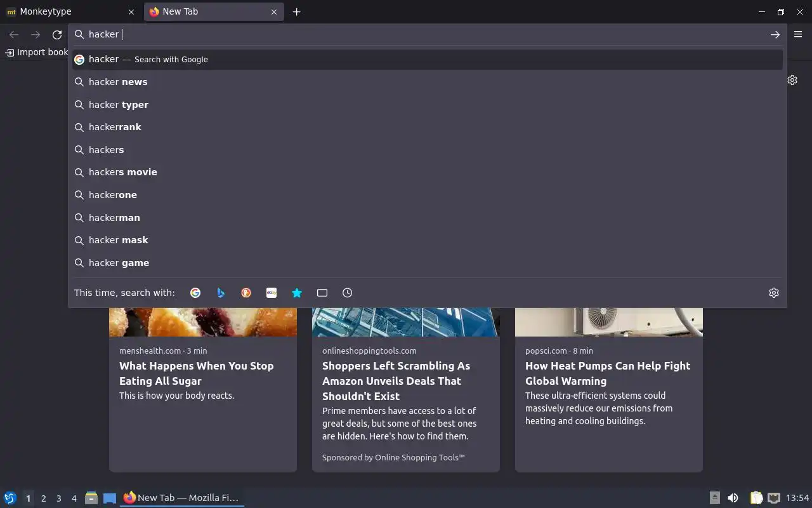This screenshot has height=508, width=812.
Task: Select the 'hacker game' suggestion
Action: coord(427,263)
